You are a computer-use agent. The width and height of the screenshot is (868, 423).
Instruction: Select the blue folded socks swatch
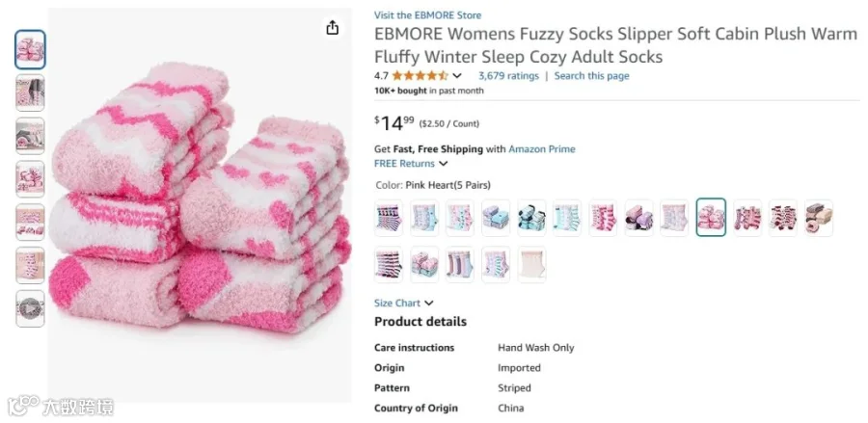496,218
